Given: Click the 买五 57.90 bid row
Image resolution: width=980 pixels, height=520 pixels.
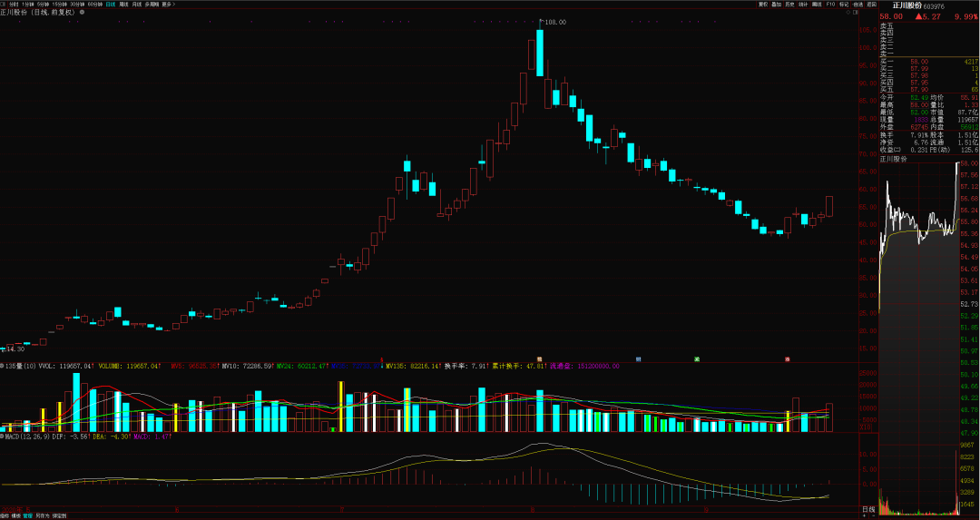Looking at the screenshot, I should [929, 89].
